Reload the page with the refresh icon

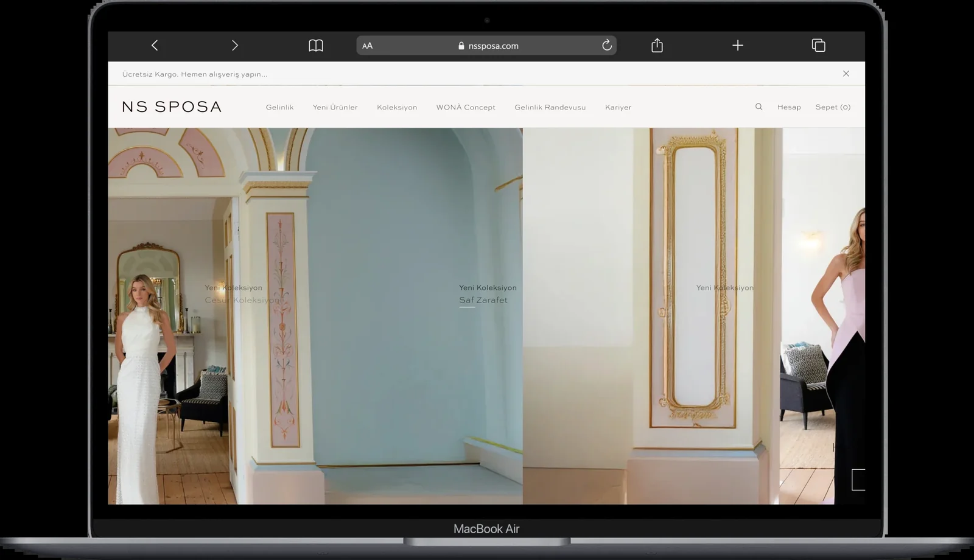point(607,45)
